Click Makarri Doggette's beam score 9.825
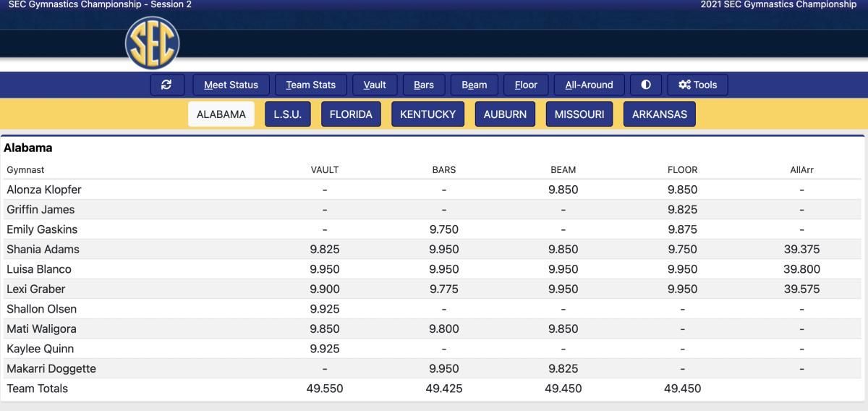The height and width of the screenshot is (411, 868). coord(563,368)
